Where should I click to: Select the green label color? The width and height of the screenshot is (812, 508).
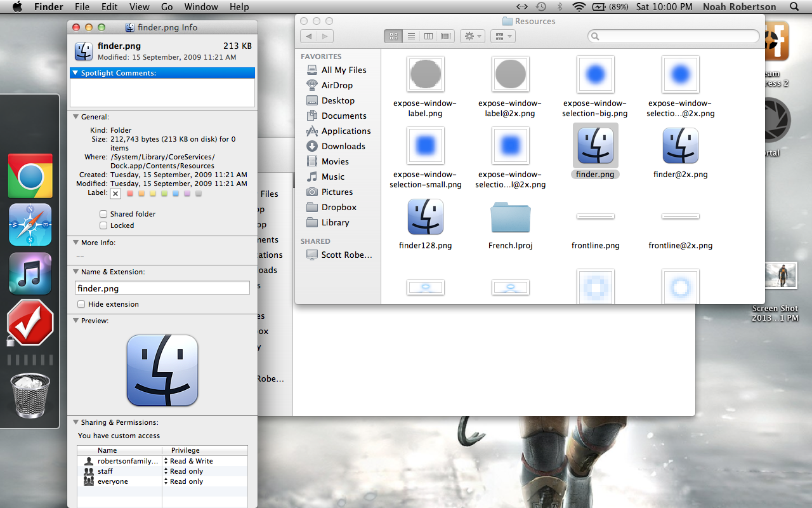(x=164, y=193)
